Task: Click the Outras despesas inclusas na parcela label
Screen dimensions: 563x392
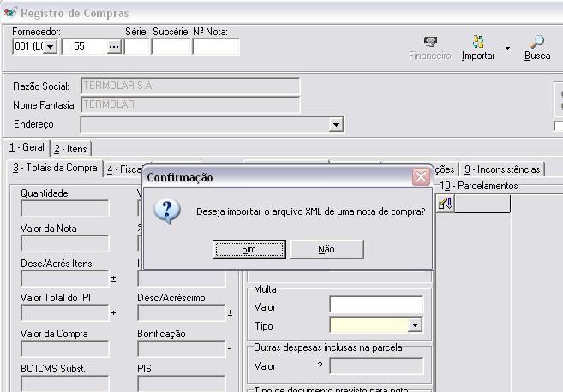Action: tap(328, 347)
